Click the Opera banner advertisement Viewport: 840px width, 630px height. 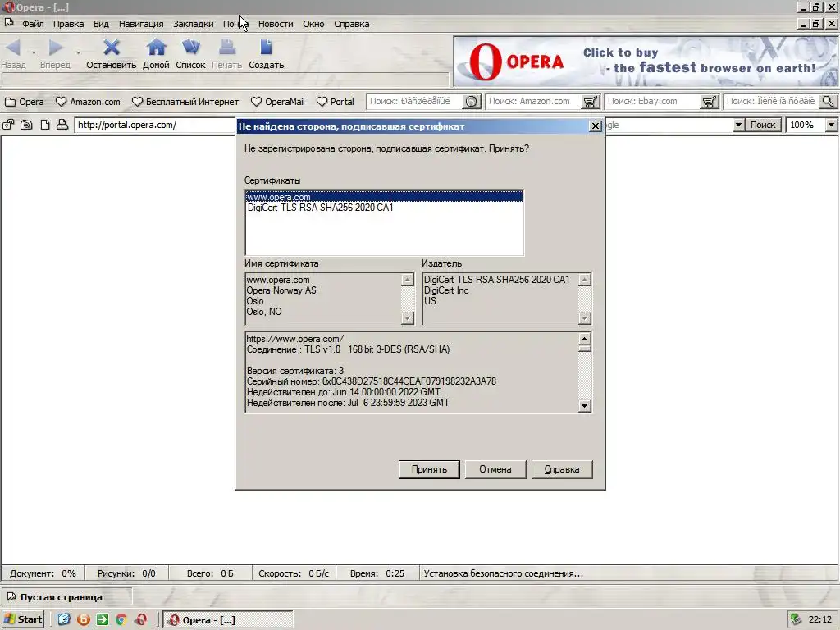646,62
